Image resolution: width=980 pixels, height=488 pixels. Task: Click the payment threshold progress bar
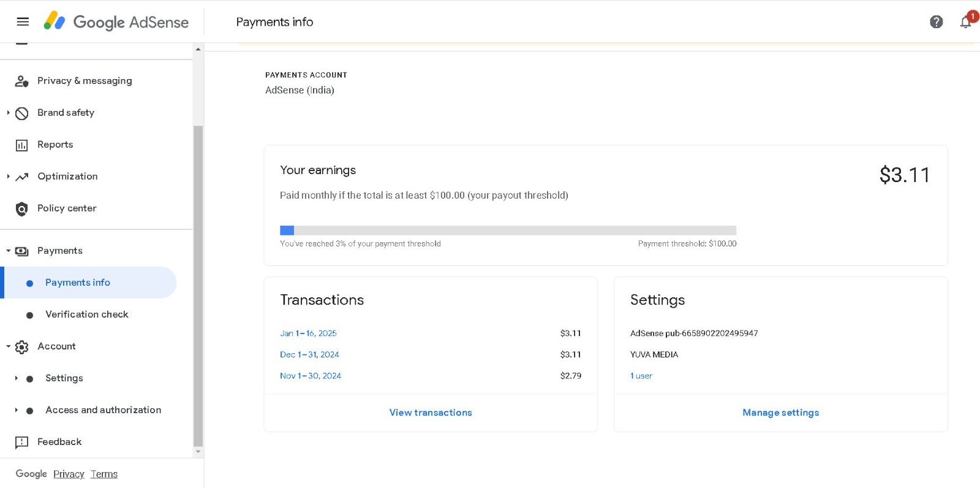pos(508,231)
